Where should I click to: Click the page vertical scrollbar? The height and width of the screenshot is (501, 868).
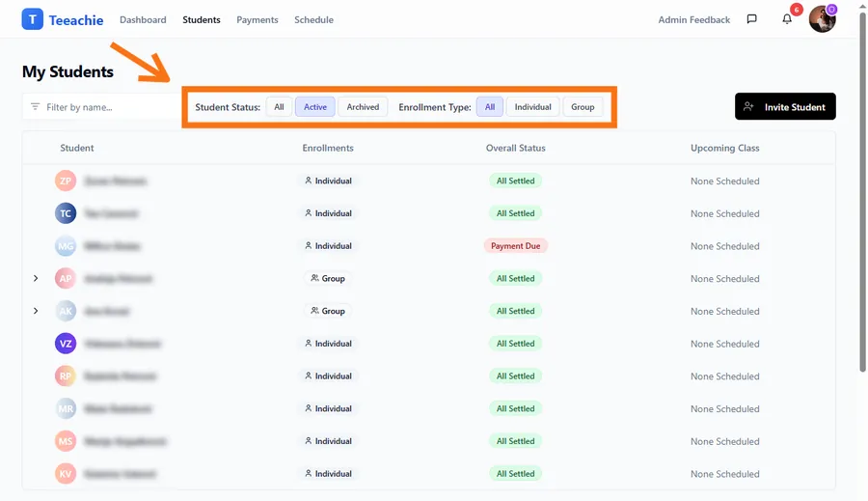pyautogui.click(x=862, y=193)
